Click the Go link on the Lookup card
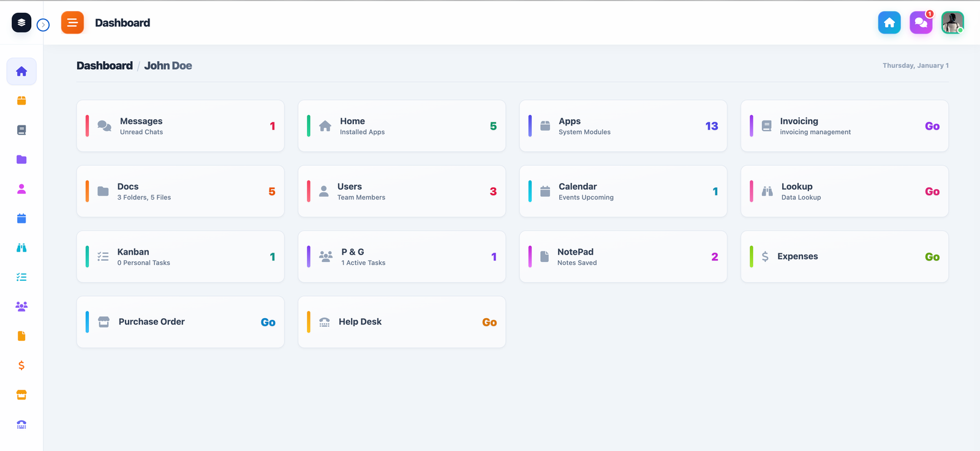The width and height of the screenshot is (980, 451). point(932,192)
